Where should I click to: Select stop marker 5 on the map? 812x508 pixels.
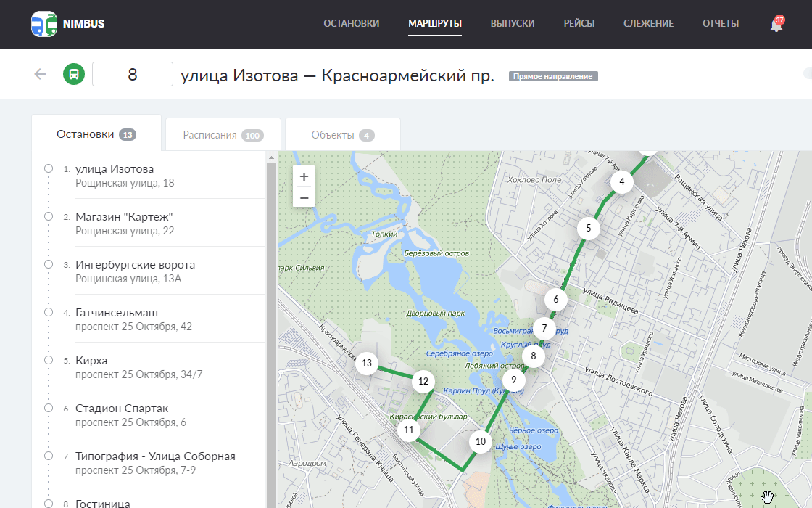(588, 228)
